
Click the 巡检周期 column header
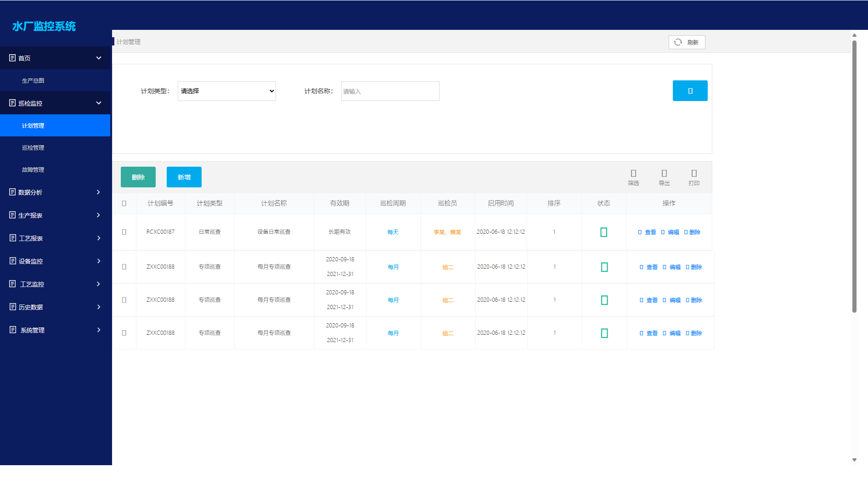(x=393, y=203)
